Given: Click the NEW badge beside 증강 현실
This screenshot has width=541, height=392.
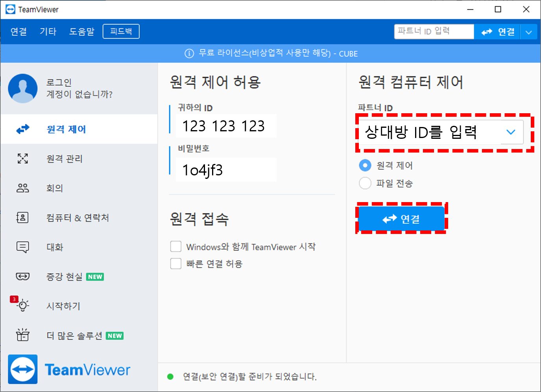Looking at the screenshot, I should click(x=95, y=277).
